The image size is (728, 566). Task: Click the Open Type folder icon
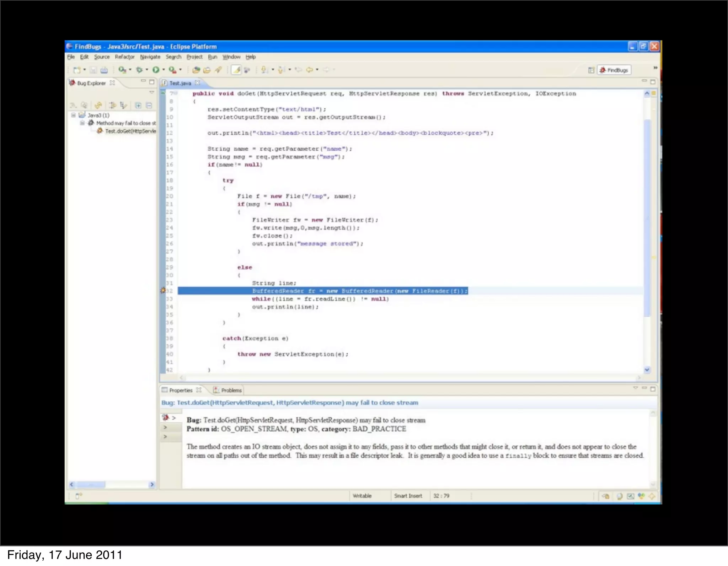point(196,70)
